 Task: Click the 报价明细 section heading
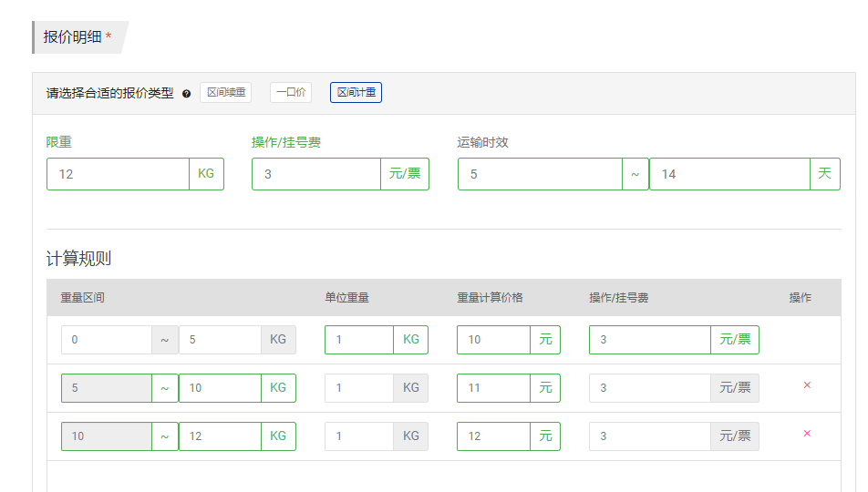(x=73, y=37)
